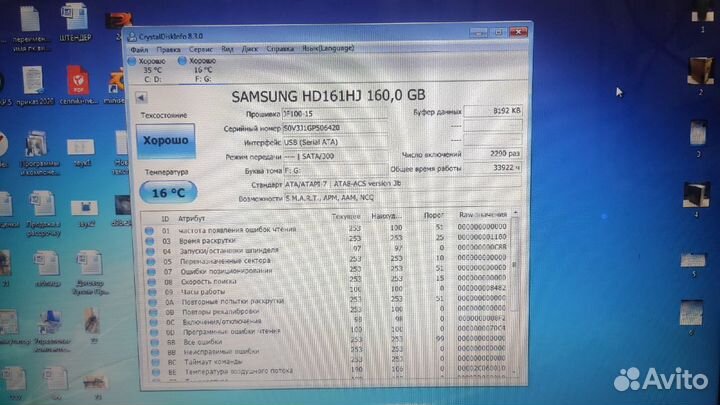Click the Прошивка firmware field
The height and width of the screenshot is (405, 720).
[x=335, y=113]
